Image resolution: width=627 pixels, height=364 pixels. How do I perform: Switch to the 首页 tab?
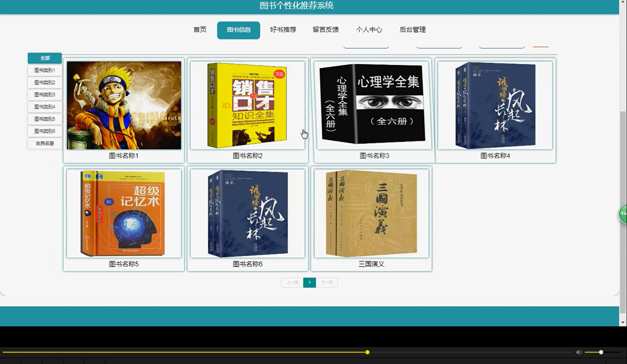click(199, 30)
